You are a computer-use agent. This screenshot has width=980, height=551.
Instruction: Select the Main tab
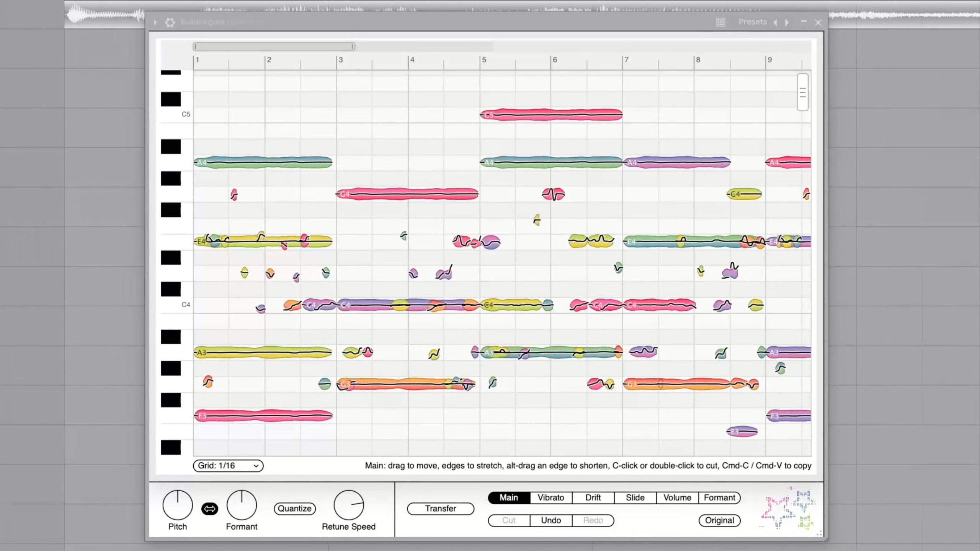pos(509,497)
